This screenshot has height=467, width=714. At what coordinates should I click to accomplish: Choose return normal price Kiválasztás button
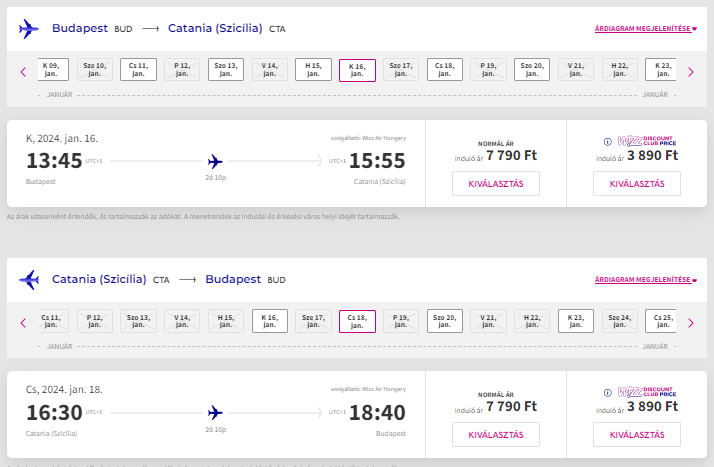click(496, 435)
